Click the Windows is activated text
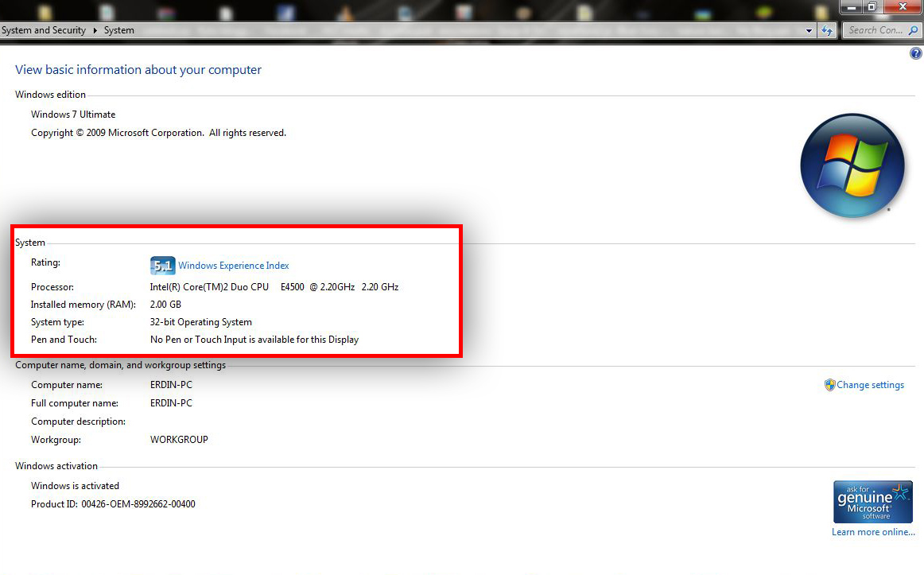This screenshot has height=575, width=924. click(x=75, y=486)
